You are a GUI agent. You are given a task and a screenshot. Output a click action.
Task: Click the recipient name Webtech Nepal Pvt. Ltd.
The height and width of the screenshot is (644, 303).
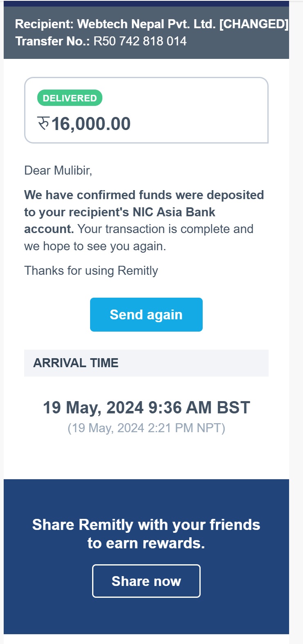pos(147,24)
